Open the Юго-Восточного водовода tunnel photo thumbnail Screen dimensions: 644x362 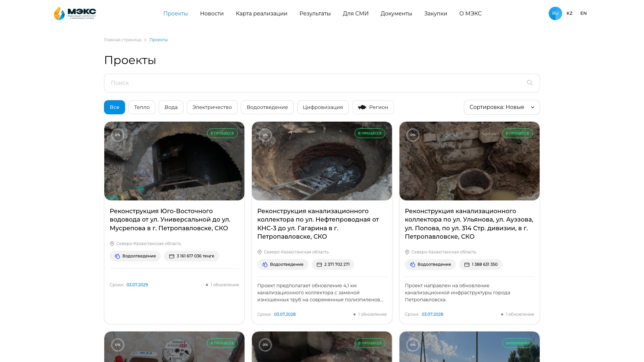[x=174, y=161]
